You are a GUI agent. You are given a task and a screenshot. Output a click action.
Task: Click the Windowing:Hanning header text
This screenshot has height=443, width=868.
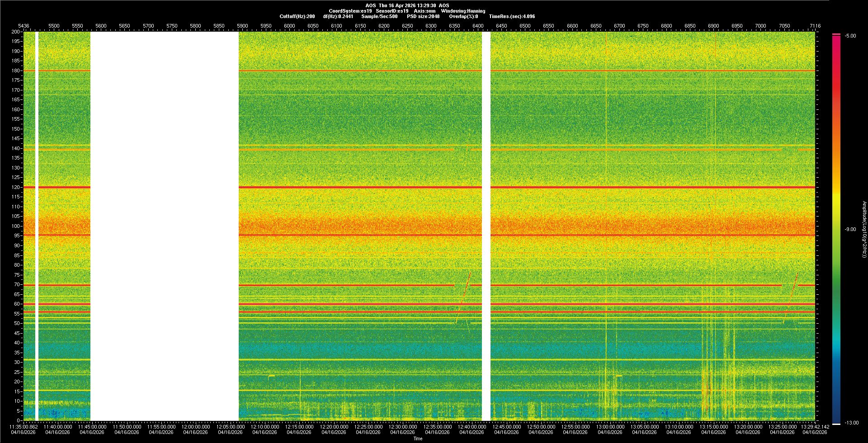point(463,11)
